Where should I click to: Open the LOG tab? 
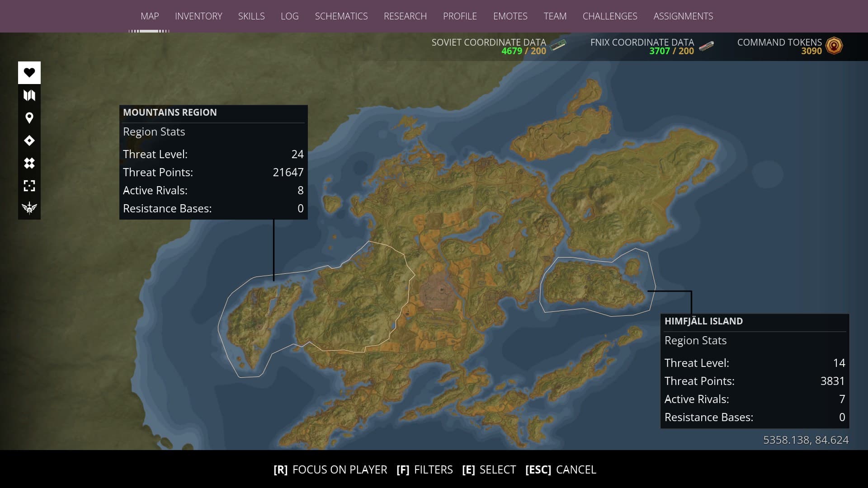click(289, 16)
